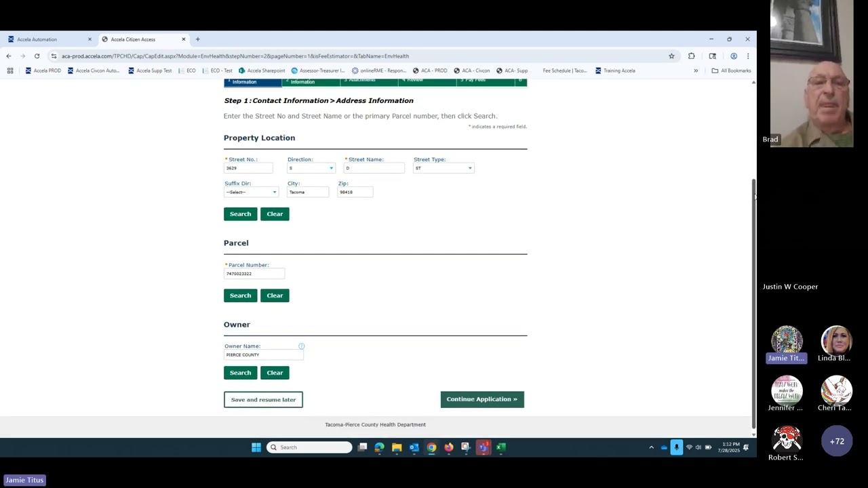The width and height of the screenshot is (868, 488).
Task: Open the Accela Supp Test bookmark
Action: (150, 70)
